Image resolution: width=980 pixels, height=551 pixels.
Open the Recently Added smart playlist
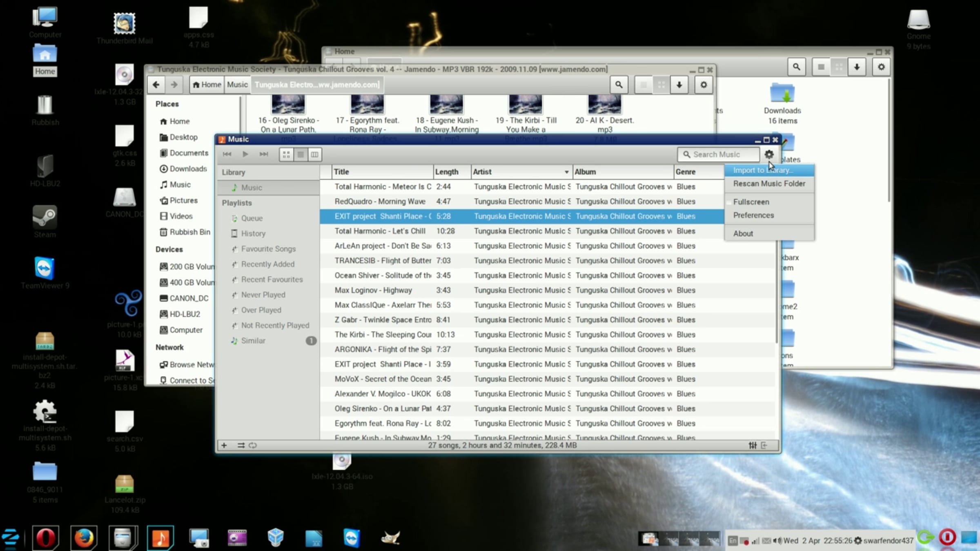pos(268,264)
